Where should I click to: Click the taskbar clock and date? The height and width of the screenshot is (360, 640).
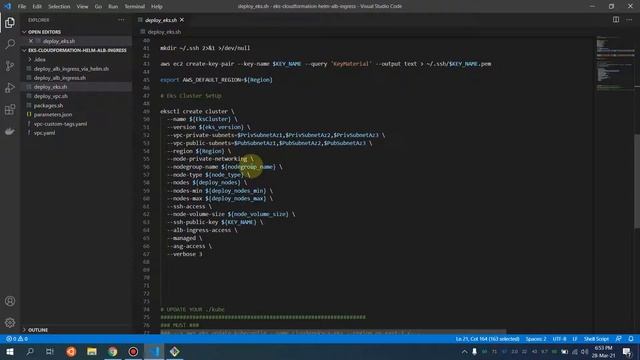click(603, 351)
